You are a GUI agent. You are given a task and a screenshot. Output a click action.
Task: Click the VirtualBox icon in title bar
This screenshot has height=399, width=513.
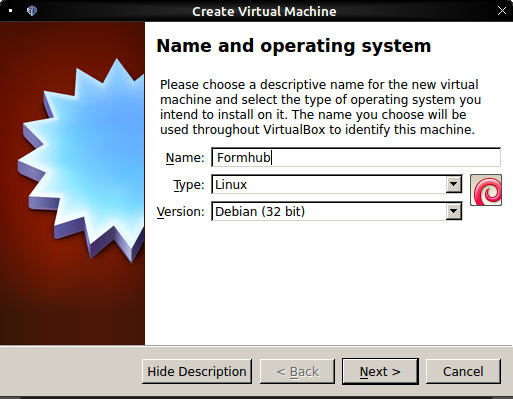(32, 11)
